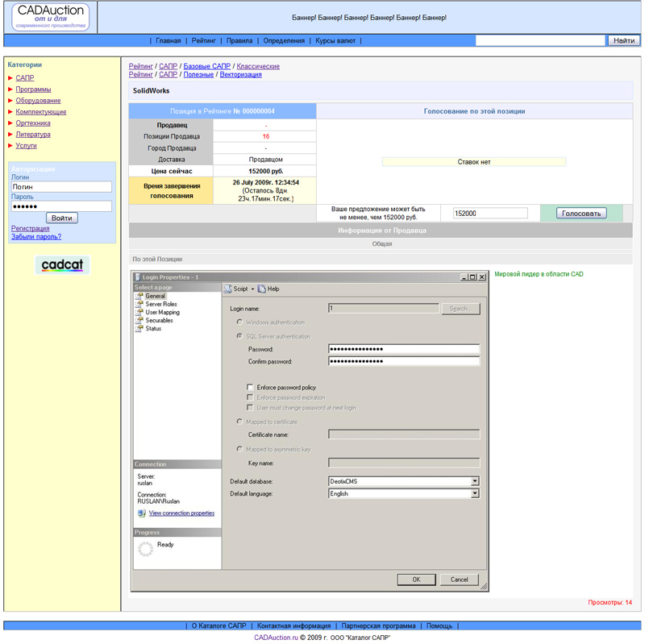Select SQL Server authentication radio button
The width and height of the screenshot is (645, 644).
(x=239, y=336)
